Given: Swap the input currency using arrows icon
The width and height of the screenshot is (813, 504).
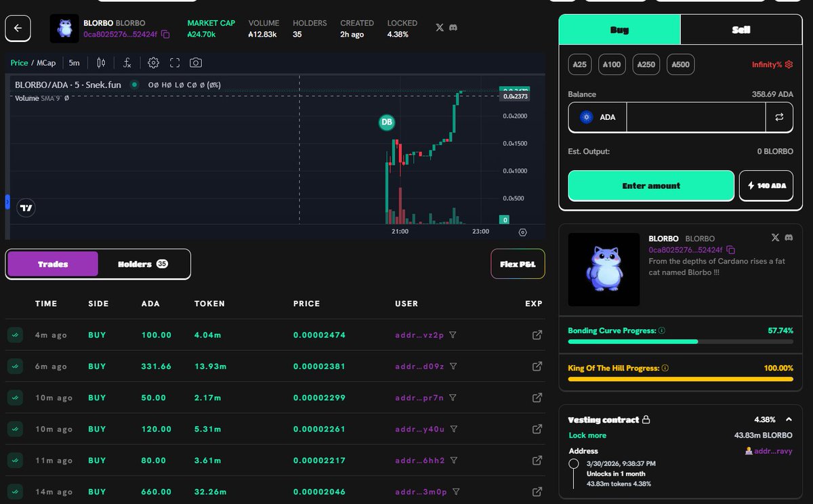Looking at the screenshot, I should click(x=779, y=117).
